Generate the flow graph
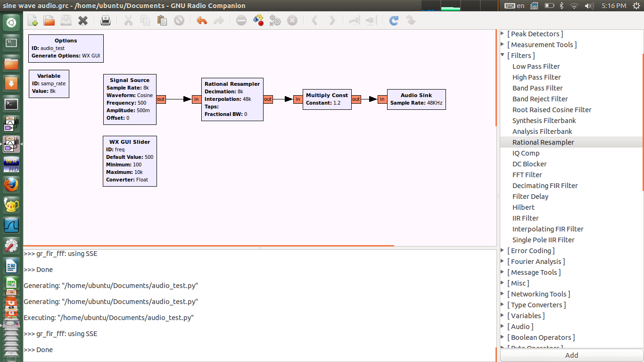 click(258, 21)
